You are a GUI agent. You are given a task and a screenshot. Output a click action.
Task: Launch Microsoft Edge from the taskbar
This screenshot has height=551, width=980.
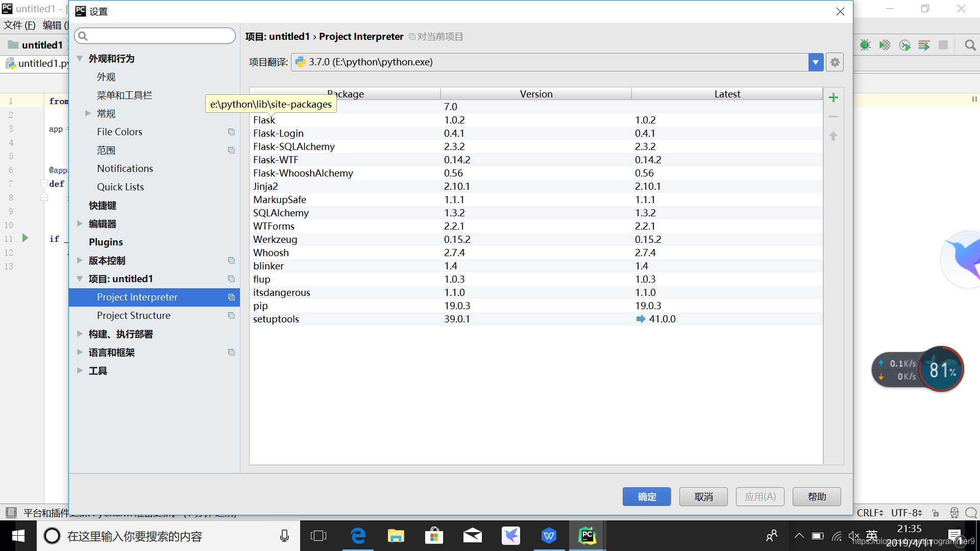pos(358,536)
